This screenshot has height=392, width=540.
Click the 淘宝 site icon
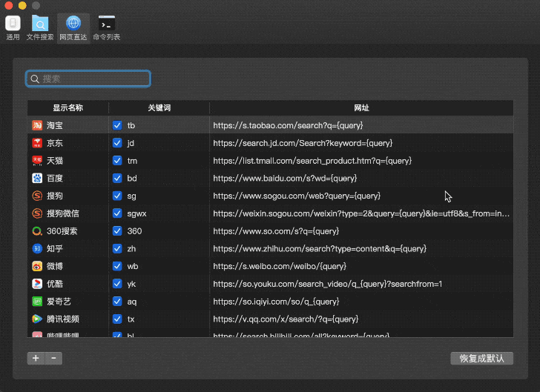tap(37, 125)
